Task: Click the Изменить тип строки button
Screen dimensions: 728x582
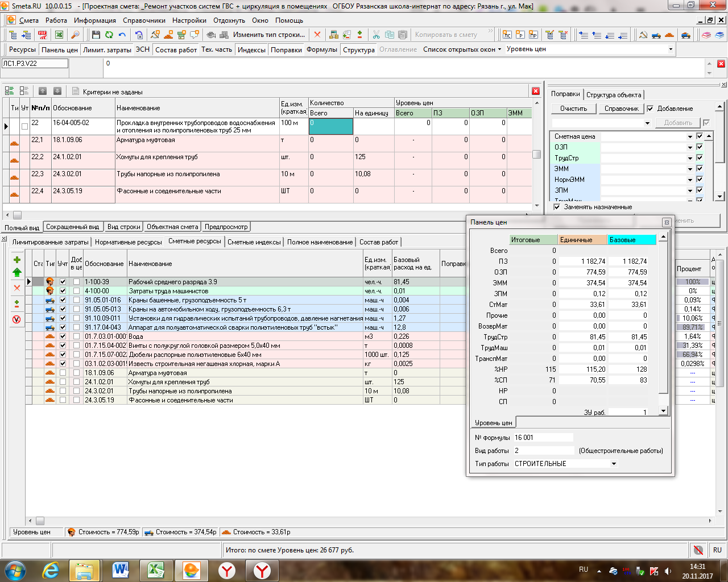Action: [268, 35]
